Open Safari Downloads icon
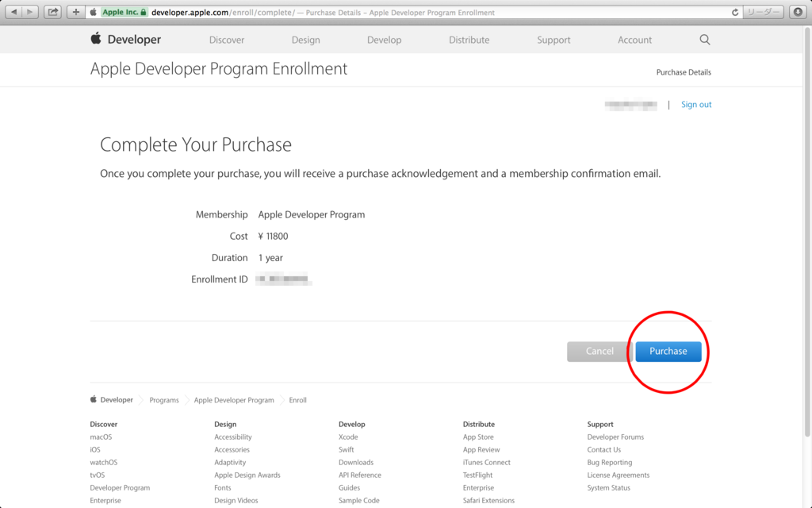The width and height of the screenshot is (812, 508). point(798,12)
